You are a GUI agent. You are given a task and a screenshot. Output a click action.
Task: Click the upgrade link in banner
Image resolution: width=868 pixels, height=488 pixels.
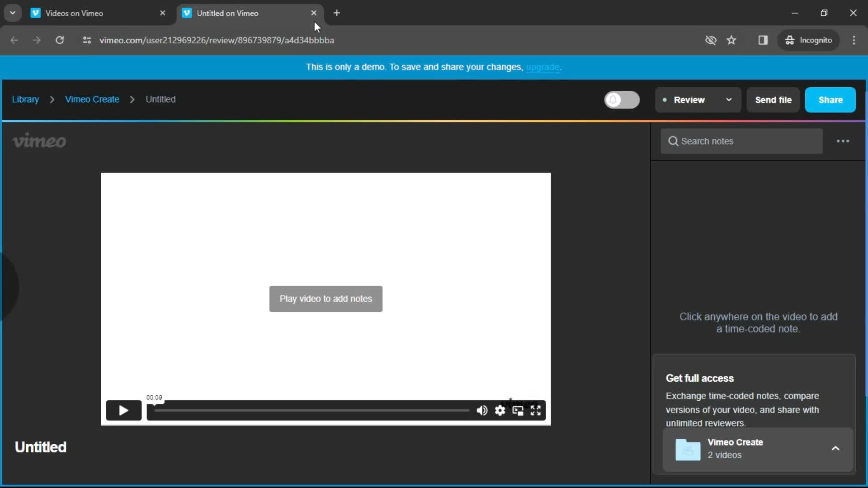tap(542, 67)
